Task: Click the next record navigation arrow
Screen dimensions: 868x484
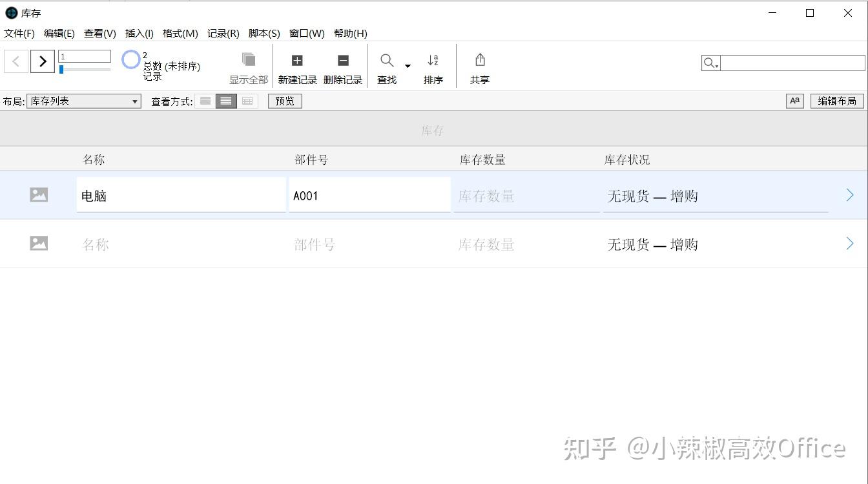Action: pos(42,61)
